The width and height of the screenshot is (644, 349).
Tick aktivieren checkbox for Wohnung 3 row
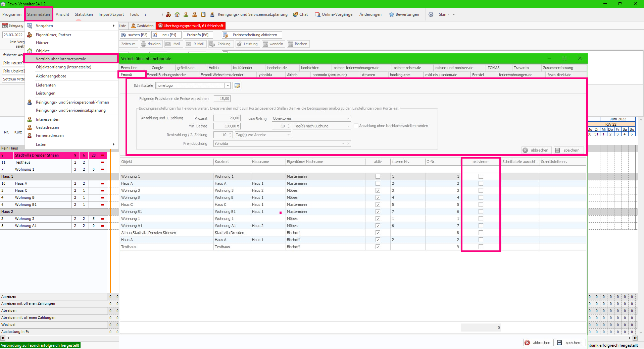pyautogui.click(x=481, y=190)
